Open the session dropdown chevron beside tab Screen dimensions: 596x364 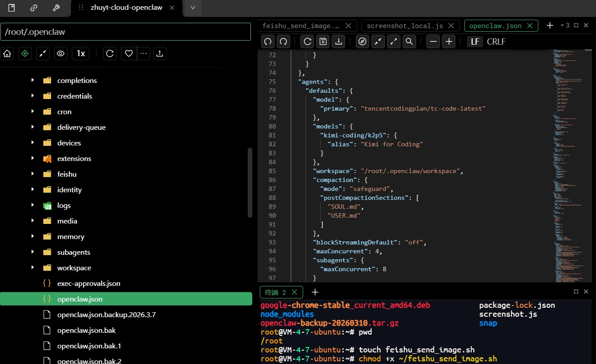point(193,8)
